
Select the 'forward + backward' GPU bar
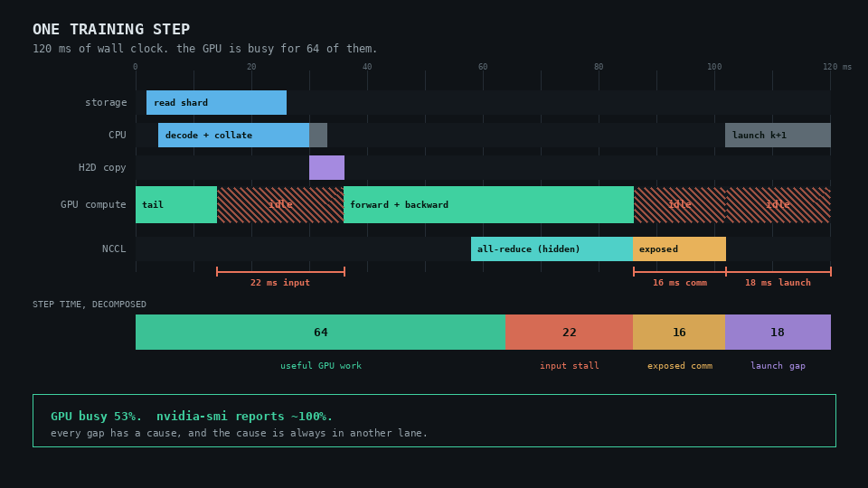(489, 205)
